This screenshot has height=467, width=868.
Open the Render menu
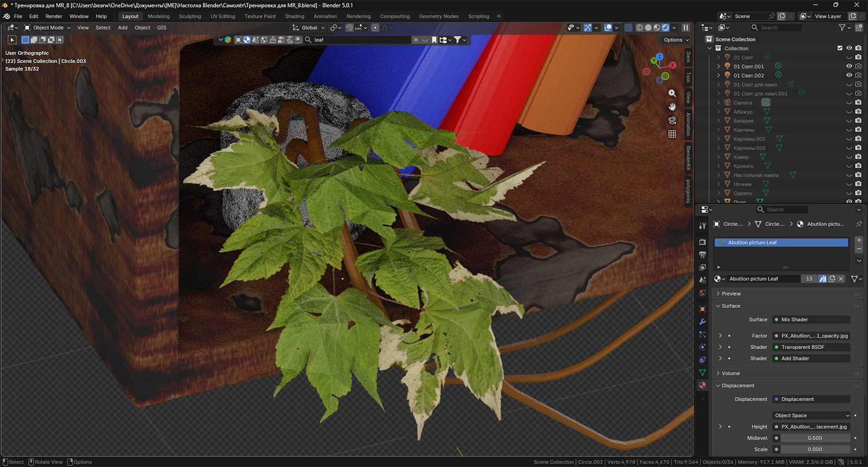pyautogui.click(x=54, y=16)
